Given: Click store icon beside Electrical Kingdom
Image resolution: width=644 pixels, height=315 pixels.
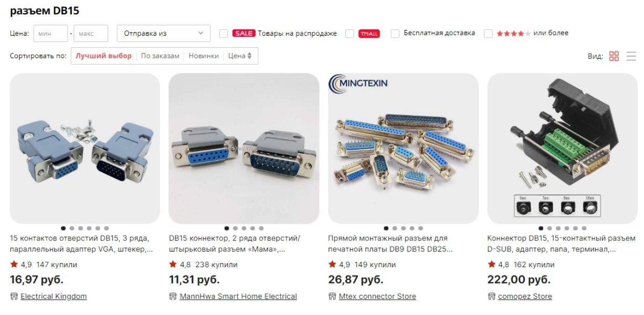Looking at the screenshot, I should tap(14, 297).
